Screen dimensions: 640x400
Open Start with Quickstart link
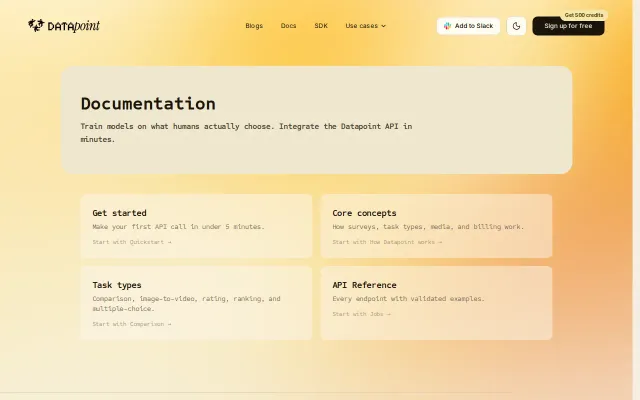[132, 242]
